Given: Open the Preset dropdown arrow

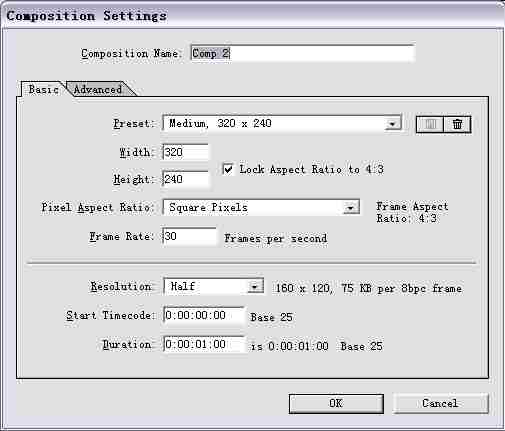Looking at the screenshot, I should click(x=392, y=124).
